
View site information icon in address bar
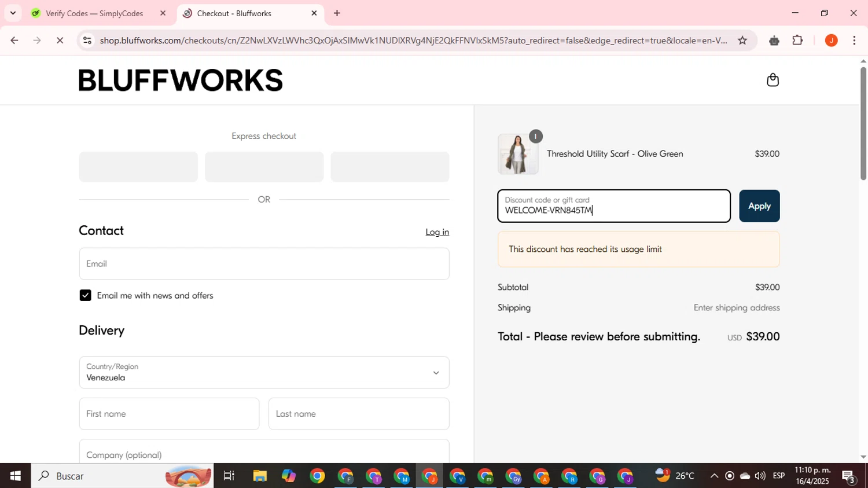pos(87,41)
